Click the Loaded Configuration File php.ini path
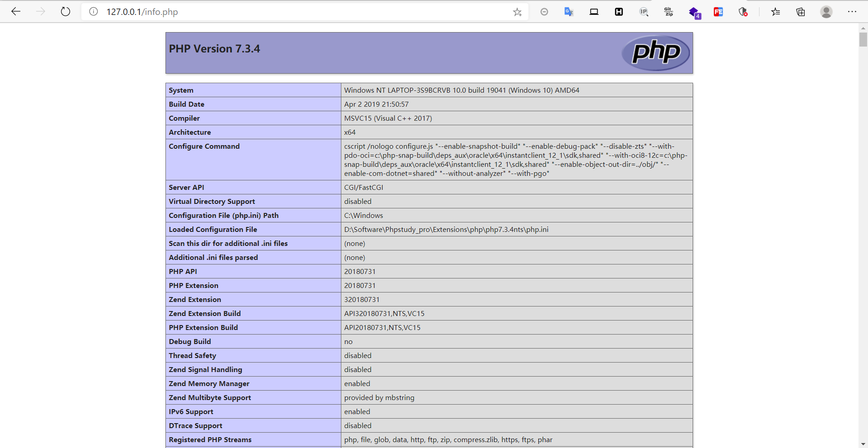868x448 pixels. coord(446,230)
